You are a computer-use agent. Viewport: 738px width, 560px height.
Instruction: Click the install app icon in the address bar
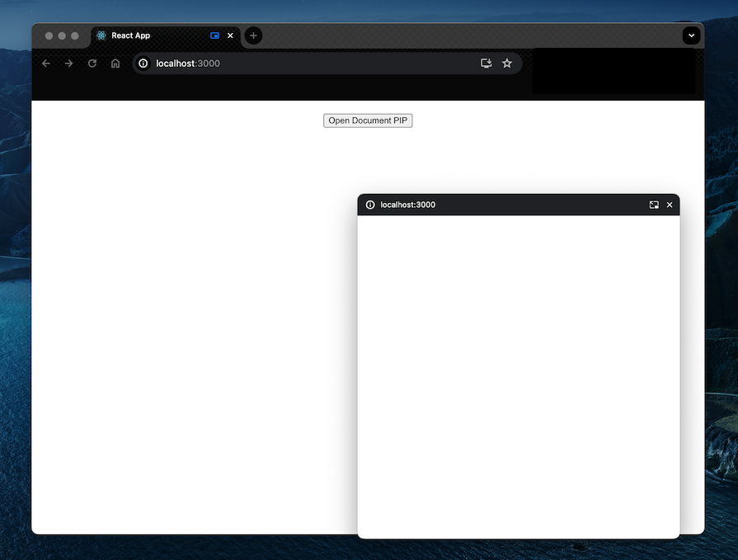486,63
